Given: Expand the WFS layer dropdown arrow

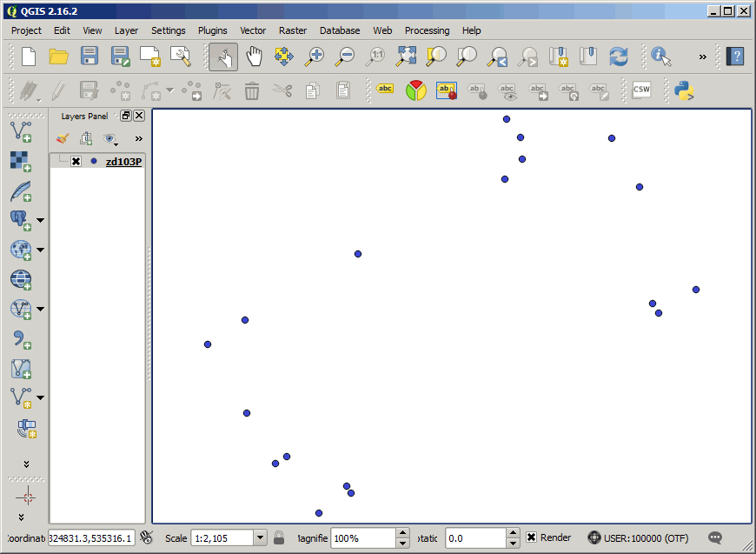Looking at the screenshot, I should pos(41,309).
